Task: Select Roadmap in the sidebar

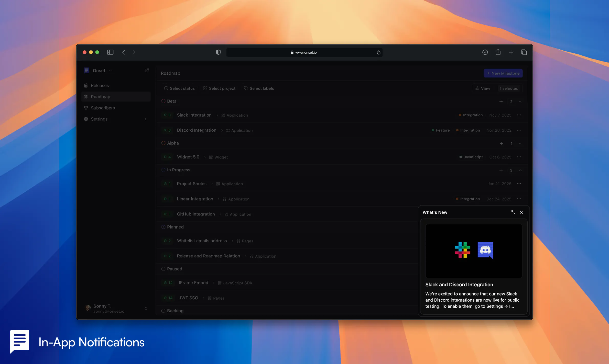Action: point(116,97)
